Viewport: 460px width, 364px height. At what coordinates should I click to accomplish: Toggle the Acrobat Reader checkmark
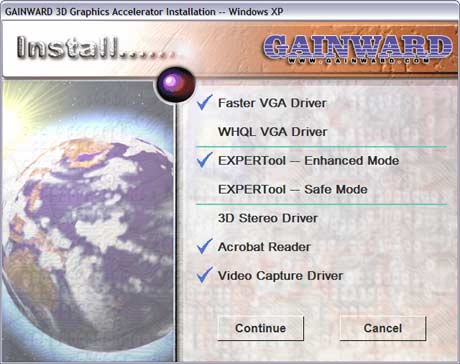(204, 247)
